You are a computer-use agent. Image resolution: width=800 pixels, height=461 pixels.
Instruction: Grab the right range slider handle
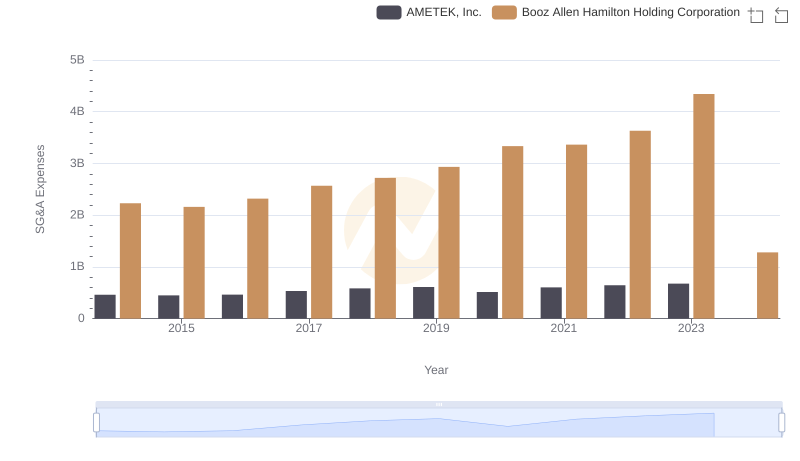(781, 422)
